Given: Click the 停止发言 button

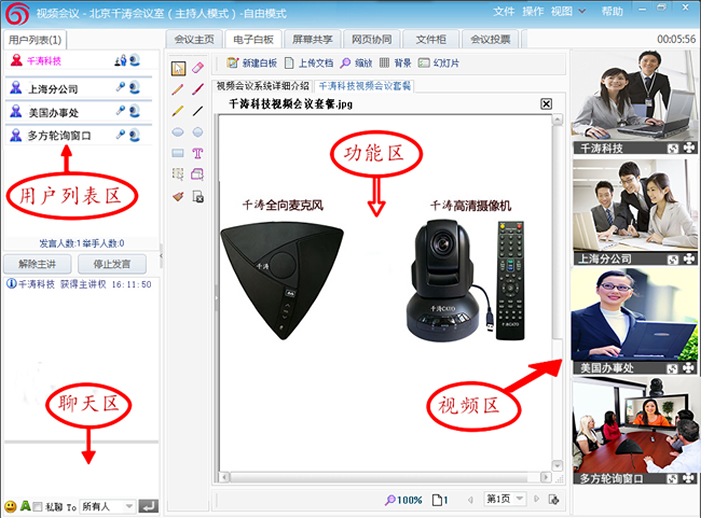Looking at the screenshot, I should [112, 264].
